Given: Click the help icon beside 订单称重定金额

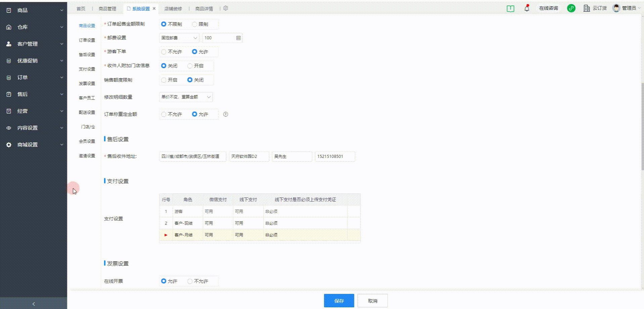Looking at the screenshot, I should coord(226,114).
